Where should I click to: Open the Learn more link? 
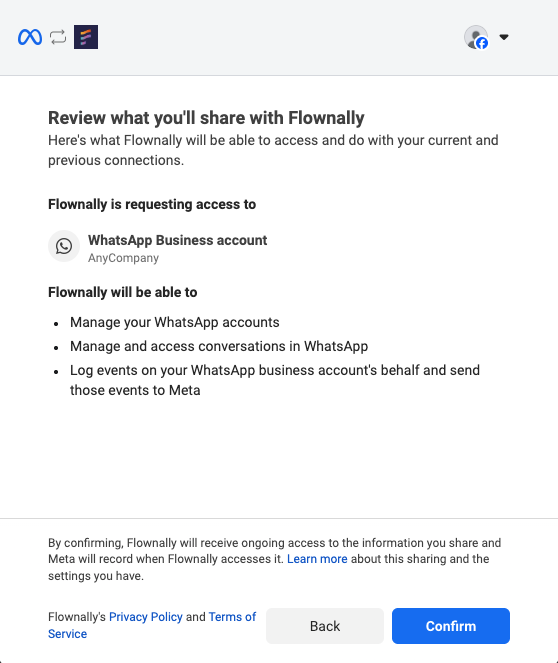[x=317, y=559]
